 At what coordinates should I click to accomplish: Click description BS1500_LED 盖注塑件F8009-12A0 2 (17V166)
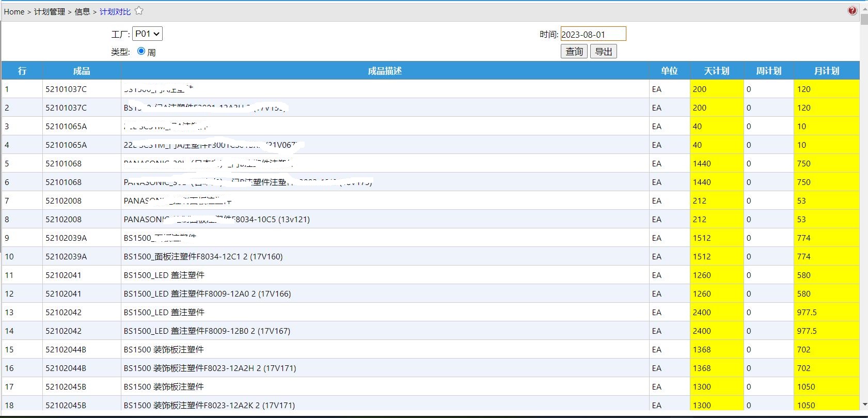point(207,293)
